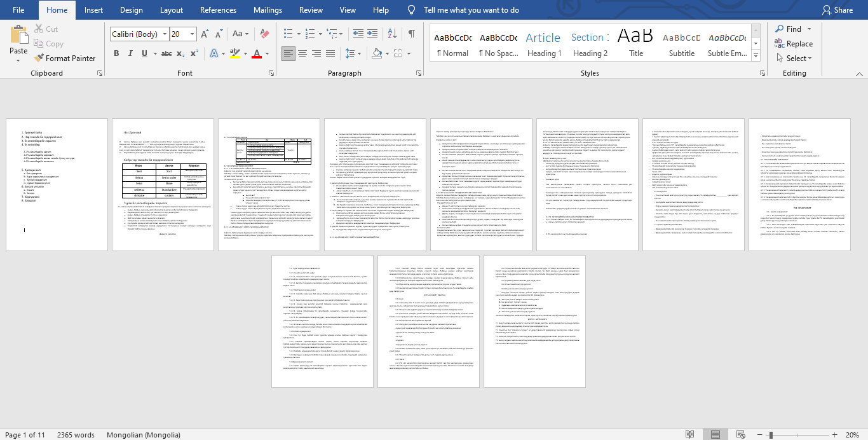Open the References tab

click(218, 10)
